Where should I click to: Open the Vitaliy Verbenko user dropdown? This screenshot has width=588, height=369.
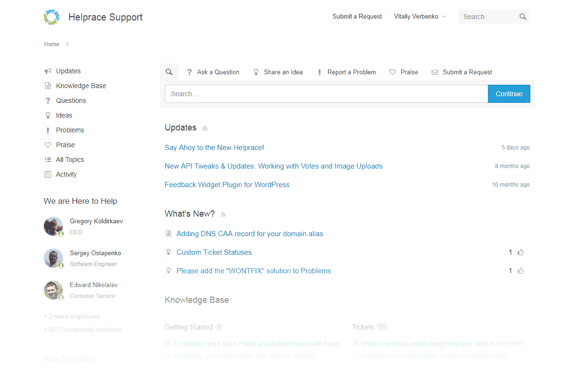click(420, 17)
